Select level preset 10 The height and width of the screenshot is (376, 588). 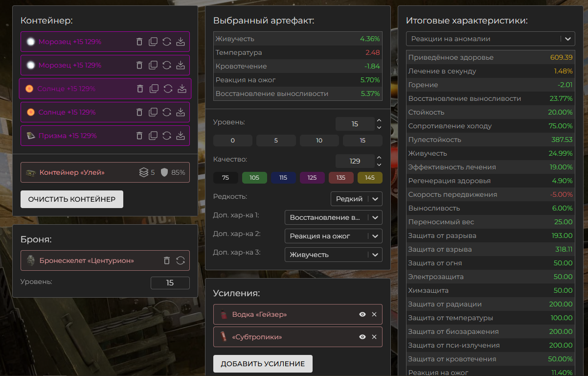(x=319, y=141)
